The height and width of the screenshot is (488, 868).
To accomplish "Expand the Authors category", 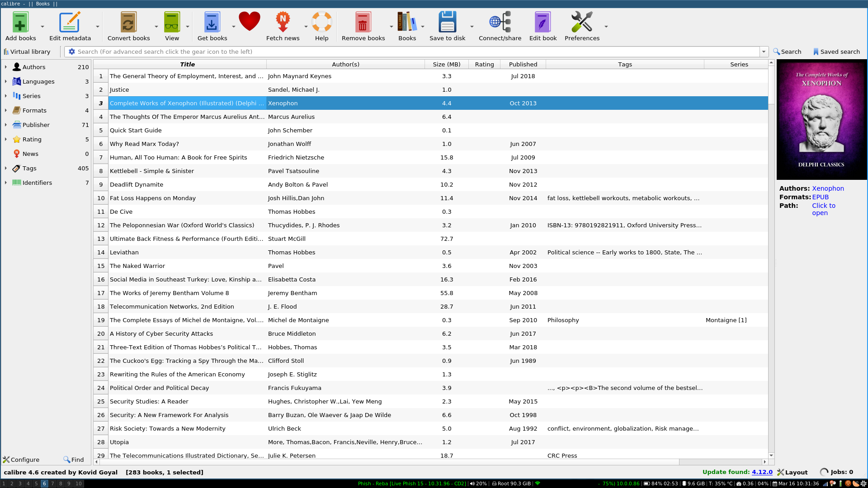I will 5,67.
